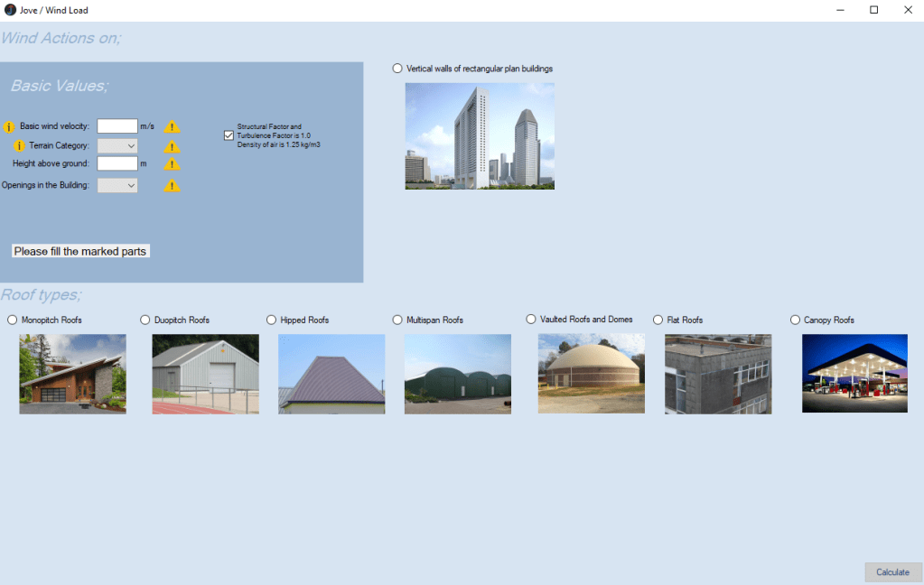Choose the Monopitch Roofs radio option

pyautogui.click(x=13, y=320)
